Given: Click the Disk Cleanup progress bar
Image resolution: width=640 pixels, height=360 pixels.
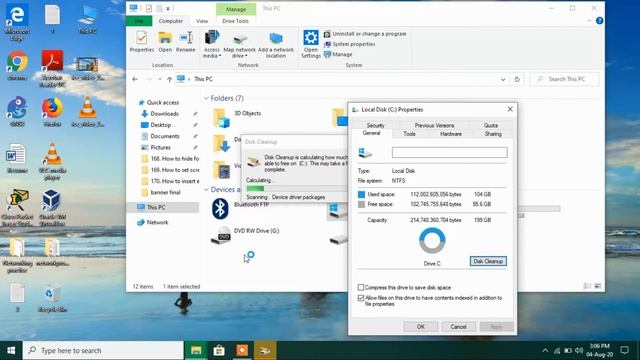Looking at the screenshot, I should [x=297, y=189].
